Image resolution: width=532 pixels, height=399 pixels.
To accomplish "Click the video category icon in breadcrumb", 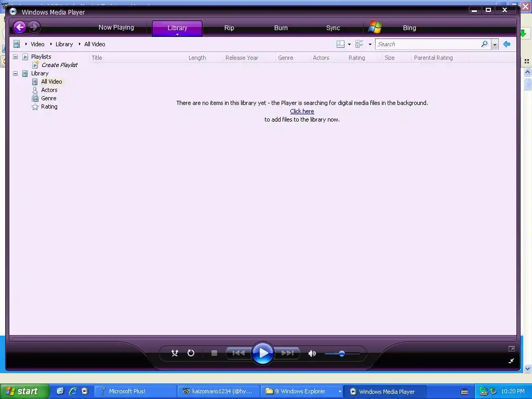I will (x=17, y=44).
